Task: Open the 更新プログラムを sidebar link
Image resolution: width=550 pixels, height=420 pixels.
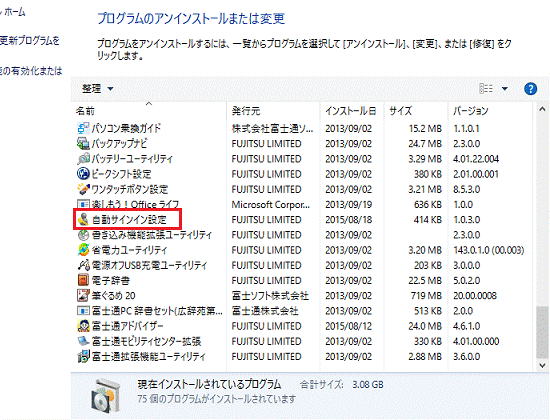Action: tap(30, 41)
